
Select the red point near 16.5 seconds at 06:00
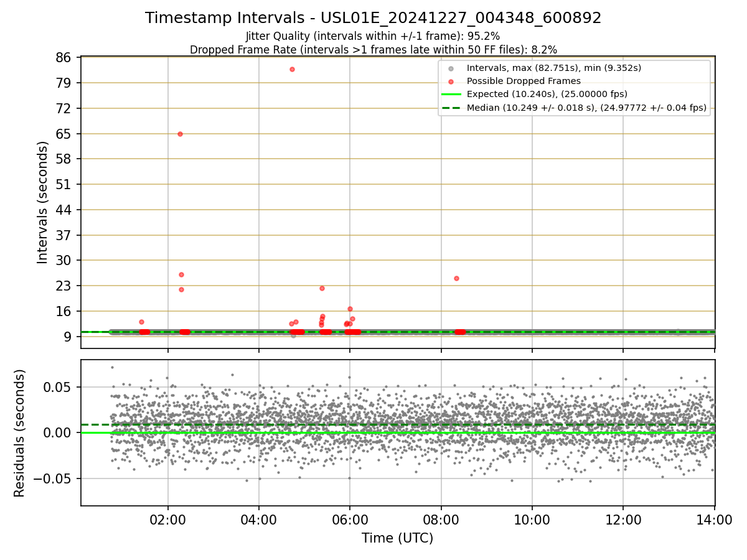(350, 309)
